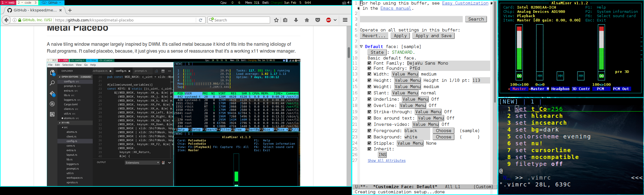Click the speaker volume tray icon
The image size is (644, 195).
click(x=349, y=3)
